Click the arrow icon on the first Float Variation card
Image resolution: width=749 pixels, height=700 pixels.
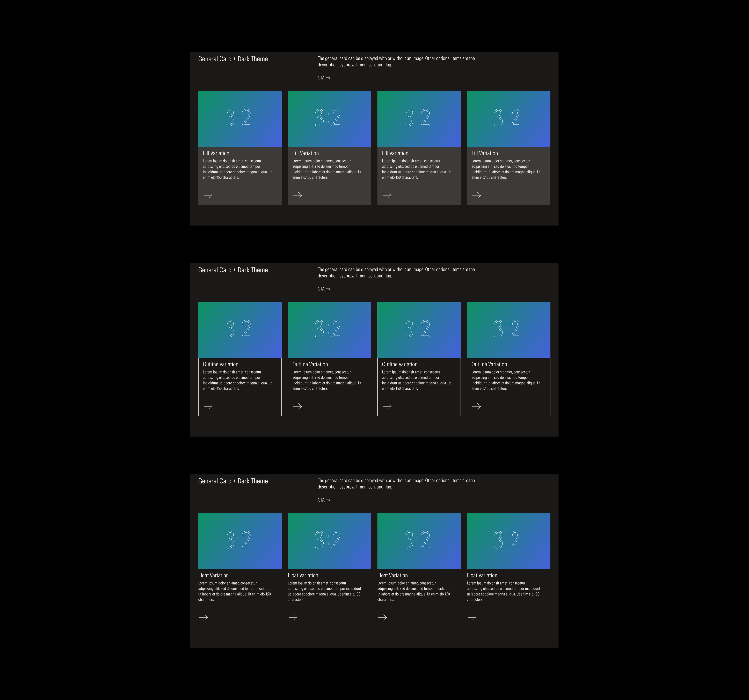[203, 617]
